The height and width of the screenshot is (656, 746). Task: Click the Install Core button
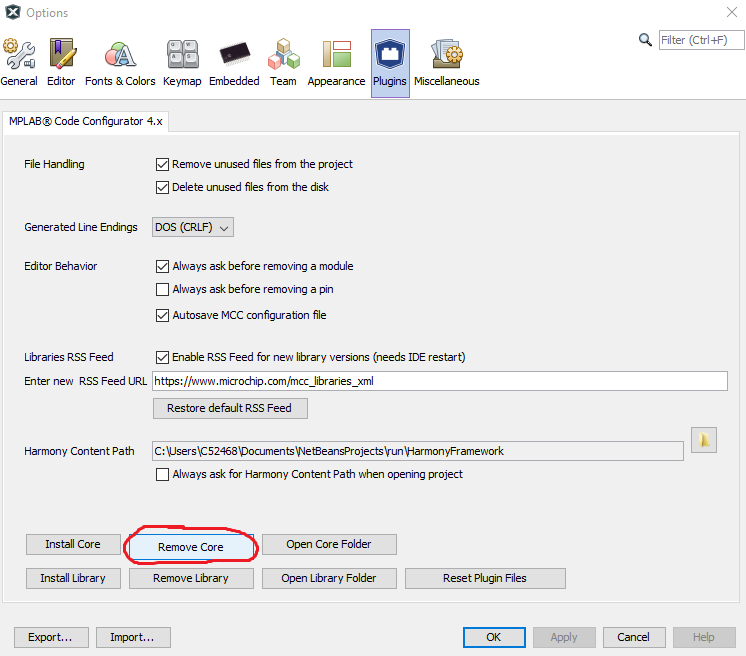coord(73,544)
